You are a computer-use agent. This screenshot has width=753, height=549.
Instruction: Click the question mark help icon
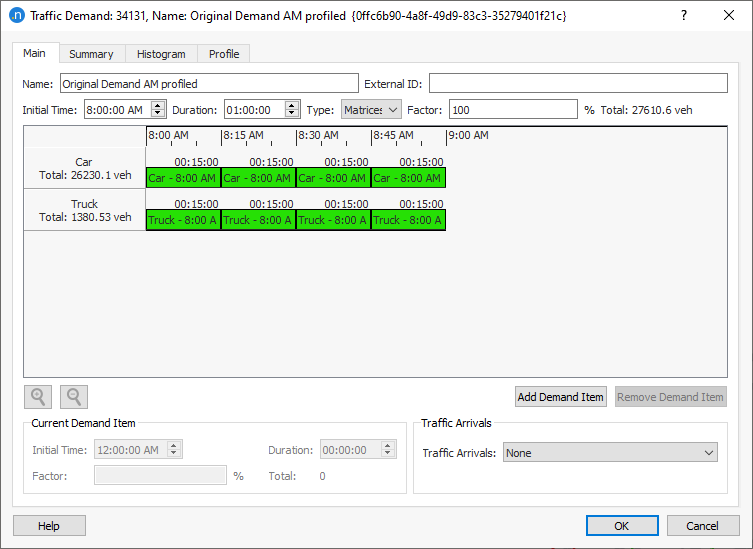(684, 15)
